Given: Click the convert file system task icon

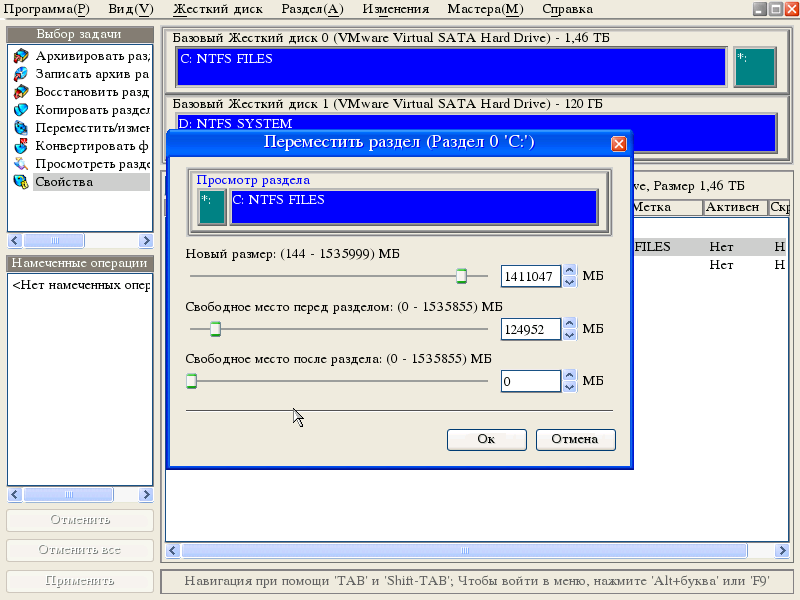Looking at the screenshot, I should point(20,145).
